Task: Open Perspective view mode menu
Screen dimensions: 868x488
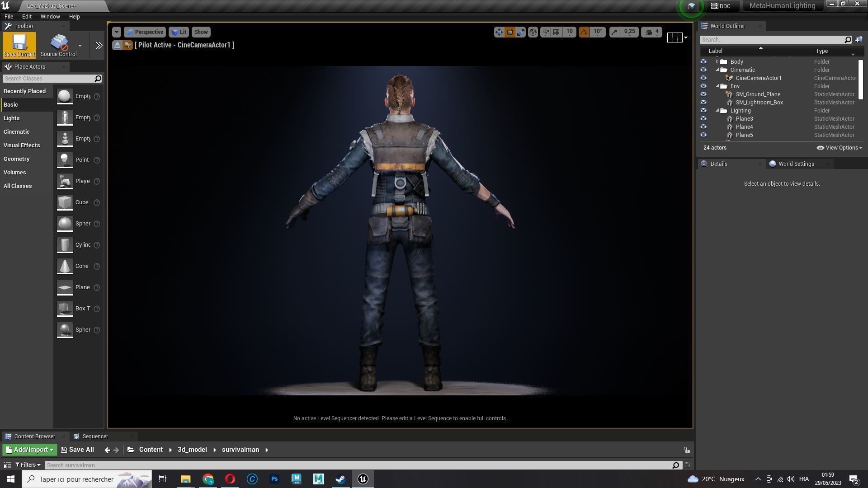Action: [x=145, y=32]
